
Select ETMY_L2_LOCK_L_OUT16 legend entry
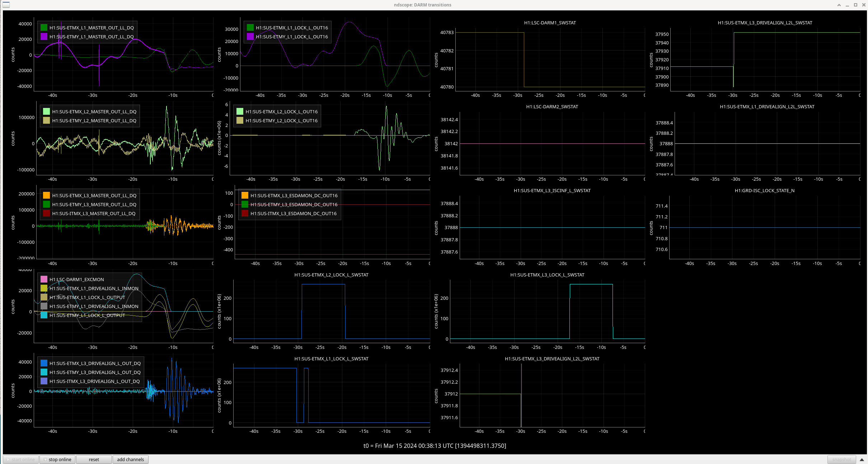coord(281,120)
